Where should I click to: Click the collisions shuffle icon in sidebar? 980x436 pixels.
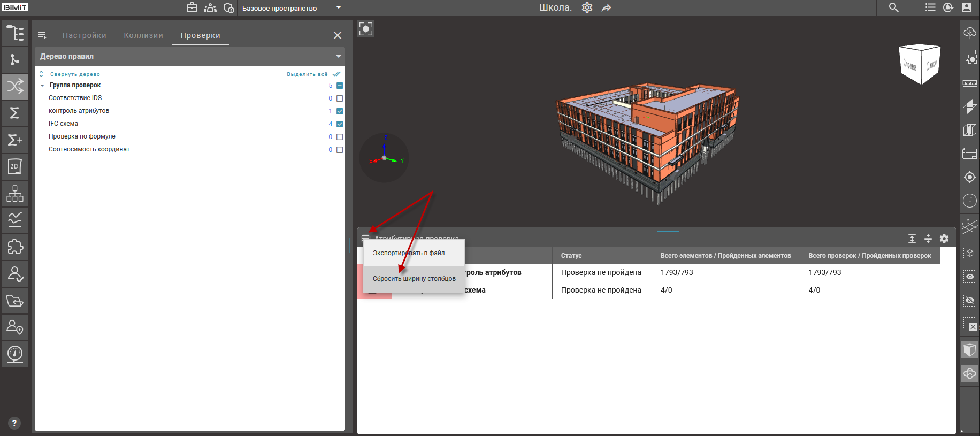15,86
